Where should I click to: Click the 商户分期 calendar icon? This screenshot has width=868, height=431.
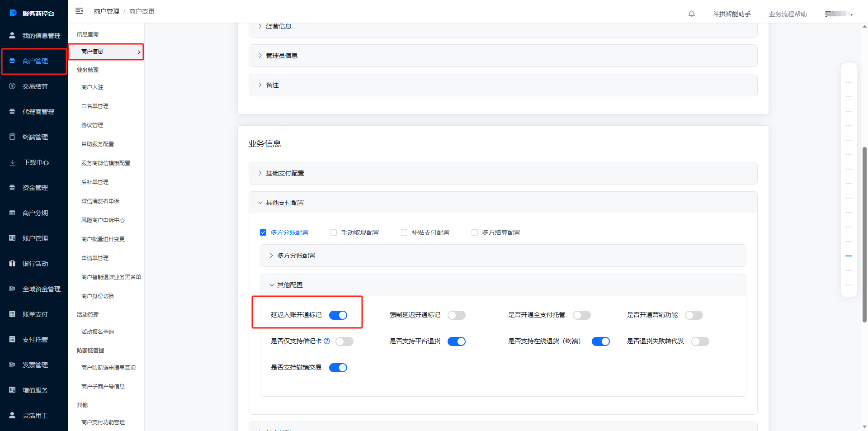12,213
